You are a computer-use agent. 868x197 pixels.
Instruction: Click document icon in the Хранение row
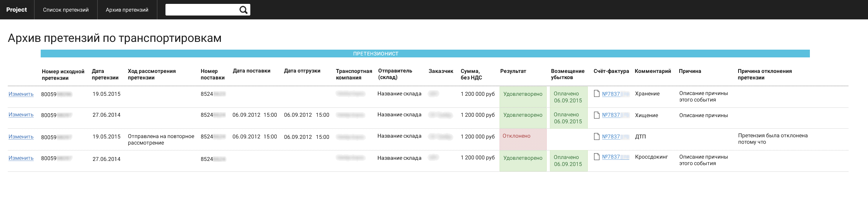pyautogui.click(x=597, y=93)
